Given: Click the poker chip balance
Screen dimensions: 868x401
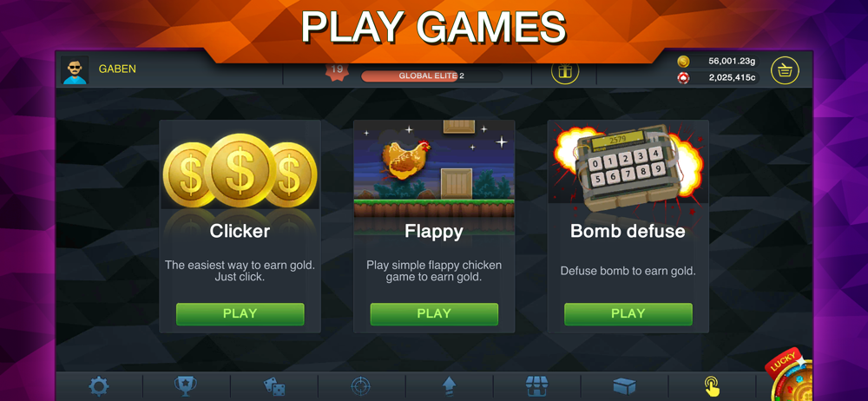Looking at the screenshot, I should click(x=718, y=77).
